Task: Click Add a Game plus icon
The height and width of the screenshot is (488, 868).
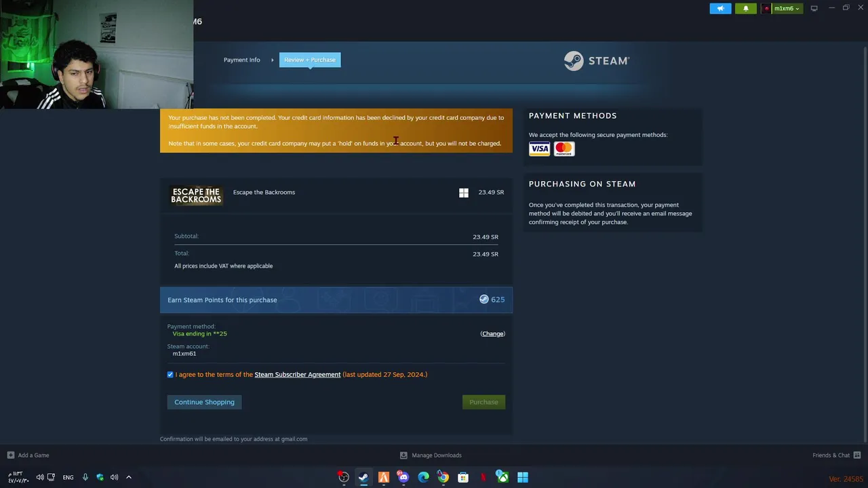Action: [x=10, y=455]
